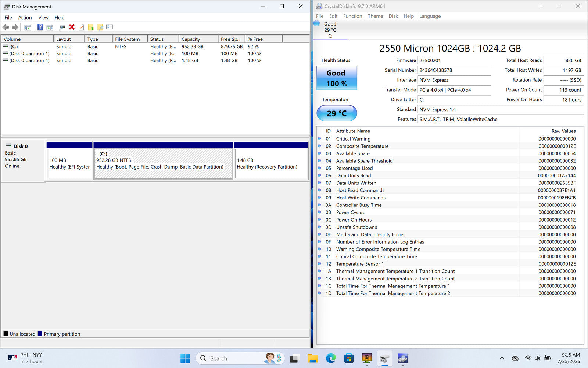The image size is (588, 368).
Task: Open Help via the blue question mark icon
Action: [x=40, y=27]
